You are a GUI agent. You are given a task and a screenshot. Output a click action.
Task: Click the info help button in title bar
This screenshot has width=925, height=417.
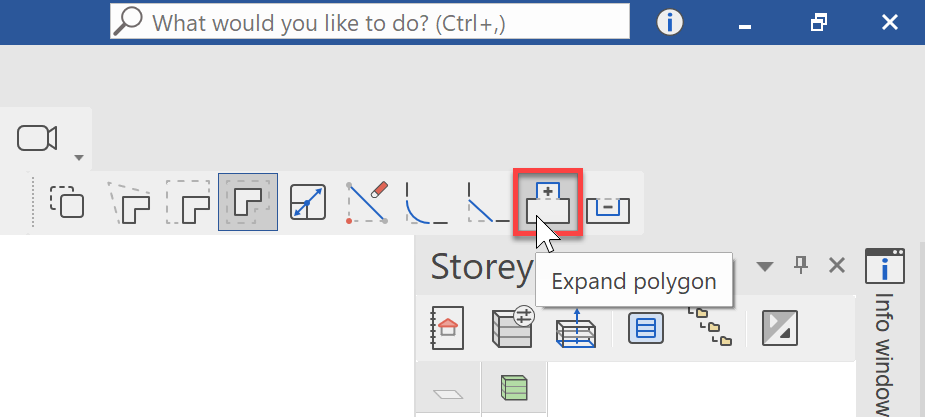[669, 23]
